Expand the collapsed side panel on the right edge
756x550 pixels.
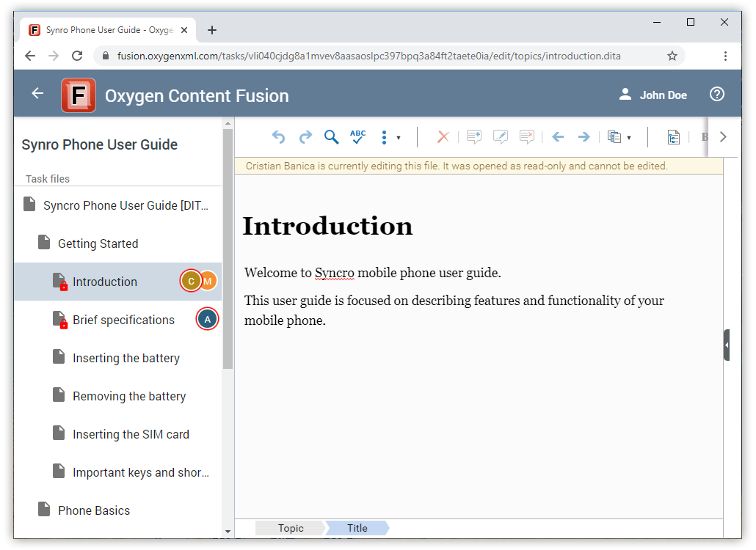[x=727, y=345]
